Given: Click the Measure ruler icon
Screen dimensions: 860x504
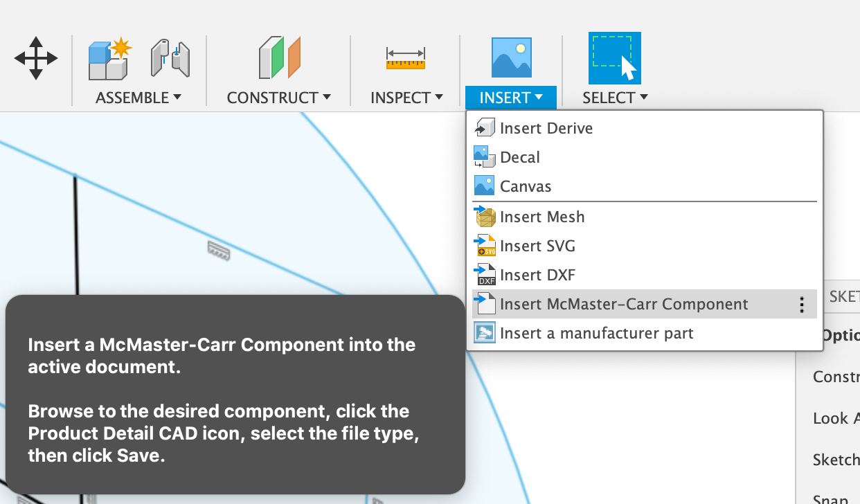Looking at the screenshot, I should point(406,58).
